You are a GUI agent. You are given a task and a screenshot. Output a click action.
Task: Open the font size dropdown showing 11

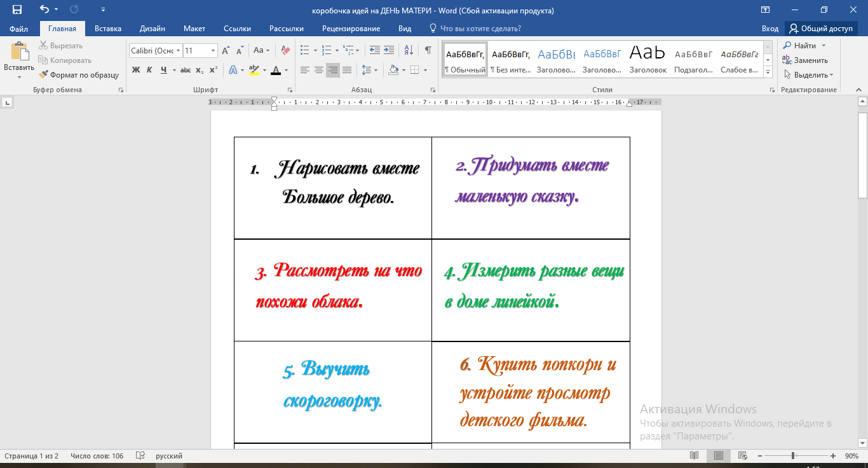coord(214,50)
